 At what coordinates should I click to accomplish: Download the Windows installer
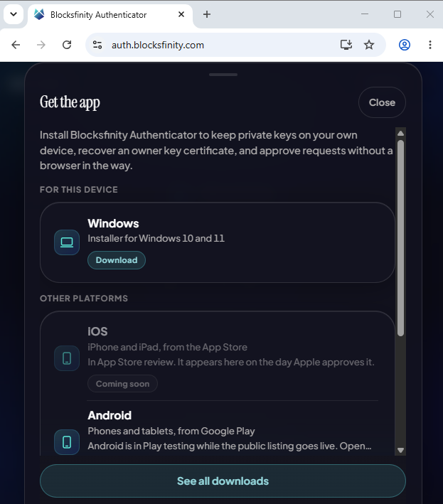[x=117, y=260]
